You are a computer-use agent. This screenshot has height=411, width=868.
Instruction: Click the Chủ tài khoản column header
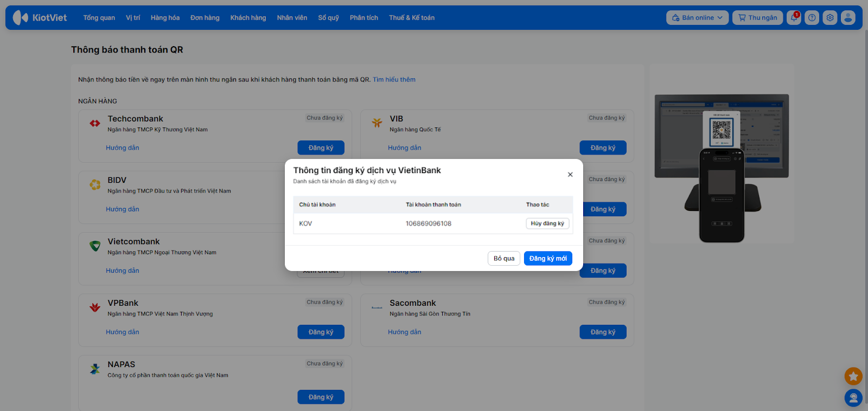[x=317, y=204]
